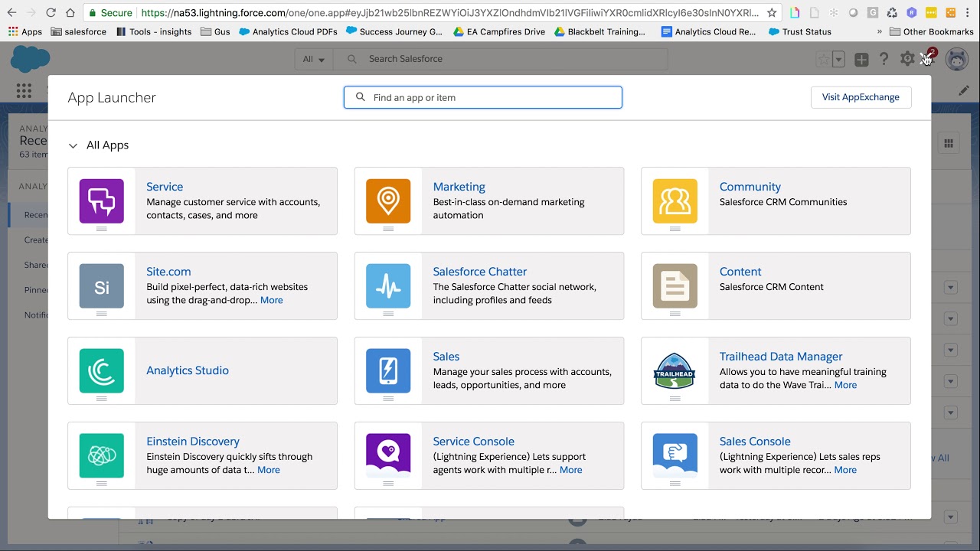Open the Tools - insights bookmark
The height and width of the screenshot is (551, 980).
point(153,31)
